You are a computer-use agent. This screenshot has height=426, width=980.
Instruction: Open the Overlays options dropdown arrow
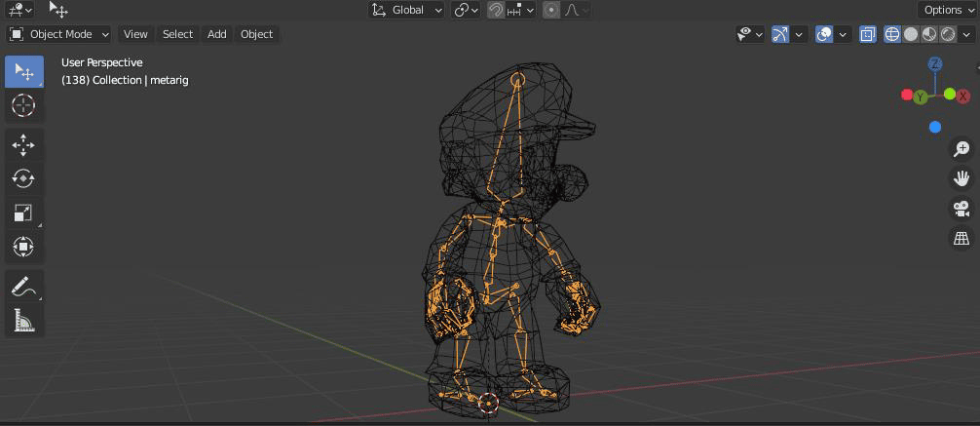click(x=843, y=34)
